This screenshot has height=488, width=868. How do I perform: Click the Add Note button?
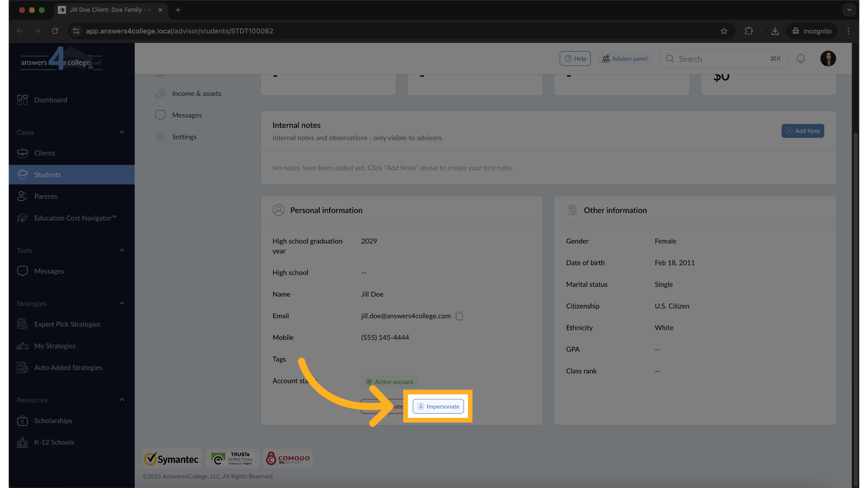[803, 131]
